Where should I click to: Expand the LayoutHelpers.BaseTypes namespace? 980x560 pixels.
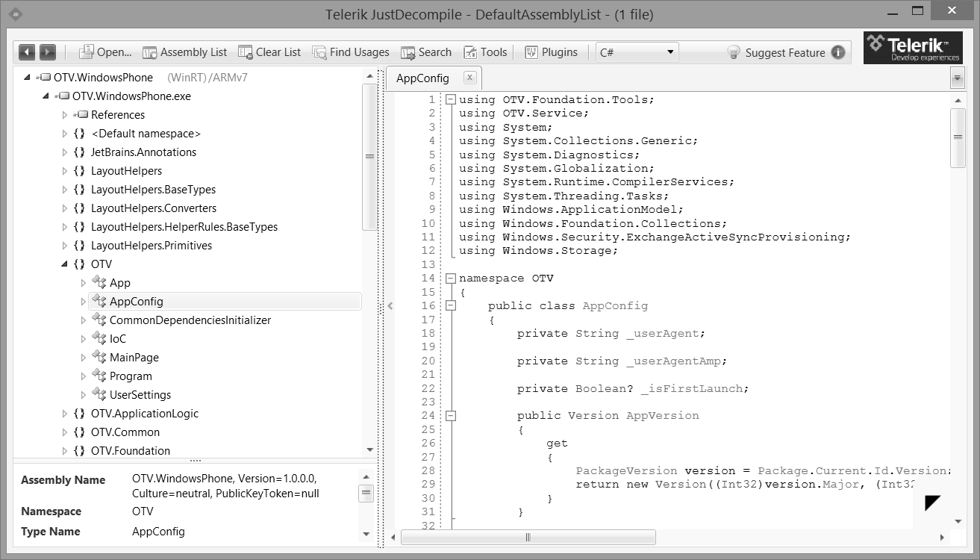(65, 189)
